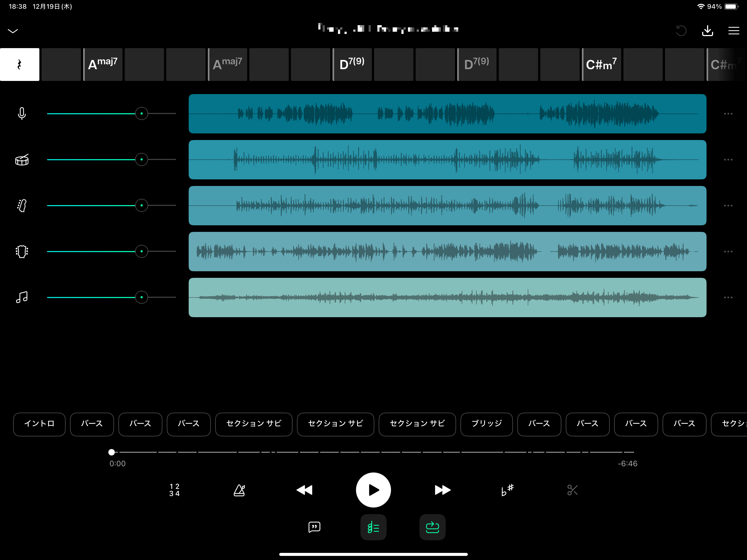Adjust the guitar volume slider knob
This screenshot has width=747, height=560.
coord(141,251)
